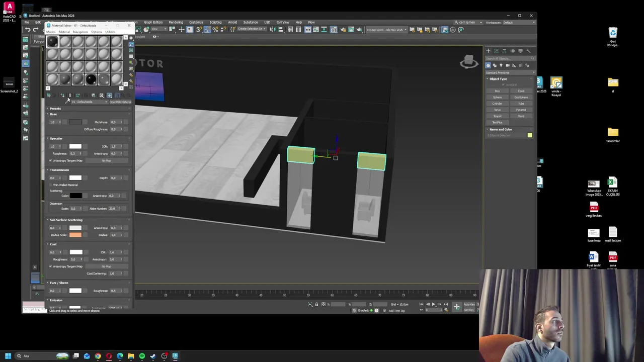This screenshot has height=362, width=644.
Task: Open the Create tab plus icon in command panel
Action: [488, 51]
